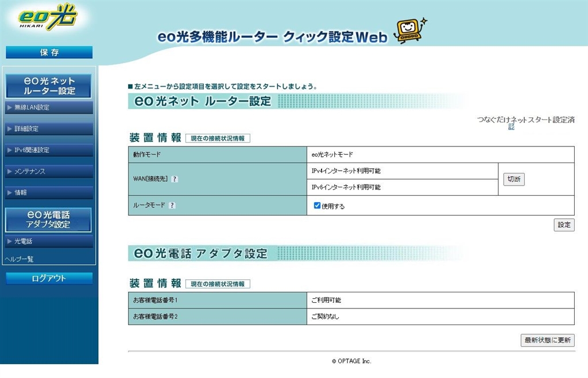Click お客様電話番号1 row label

[x=218, y=300]
